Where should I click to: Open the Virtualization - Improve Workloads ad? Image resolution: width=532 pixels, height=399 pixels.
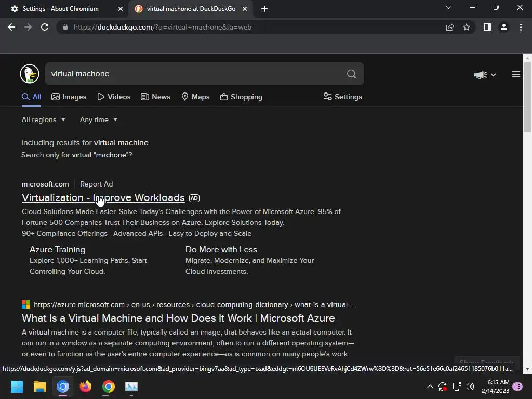103,197
